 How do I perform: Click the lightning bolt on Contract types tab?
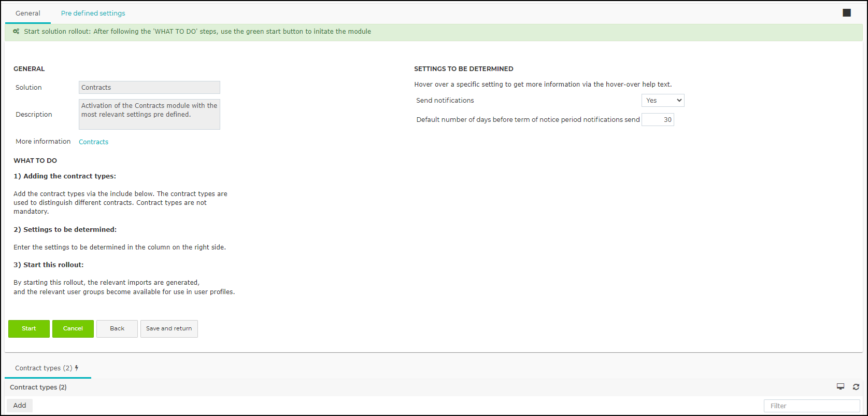(x=77, y=368)
